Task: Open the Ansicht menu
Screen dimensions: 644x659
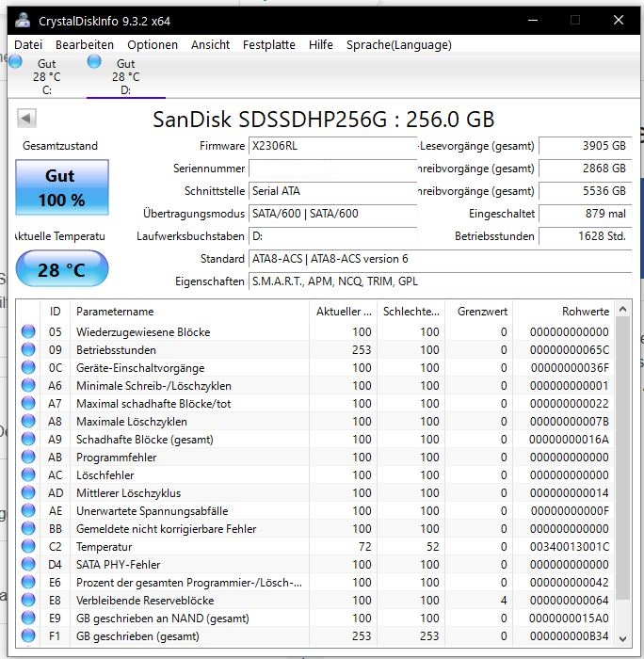Action: tap(210, 44)
